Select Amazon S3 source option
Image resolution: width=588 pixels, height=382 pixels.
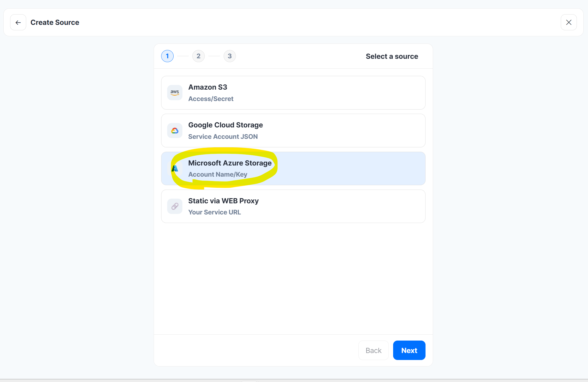point(293,93)
